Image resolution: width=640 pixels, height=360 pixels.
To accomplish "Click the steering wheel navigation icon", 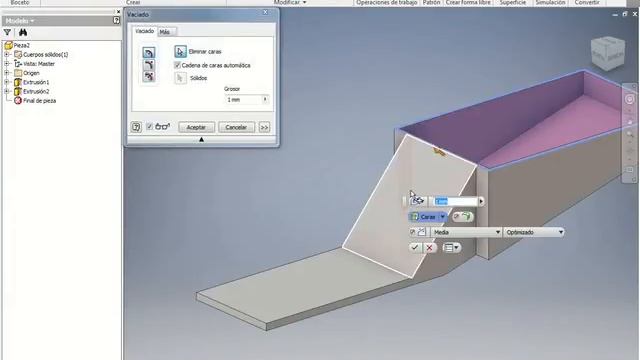I will 629,99.
